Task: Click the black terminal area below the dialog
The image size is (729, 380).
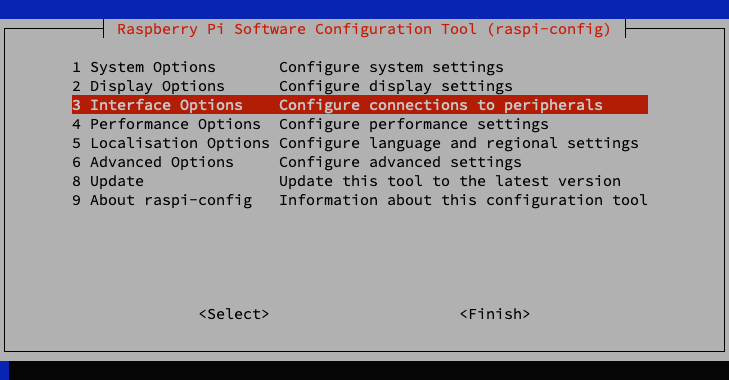Action: [369, 371]
